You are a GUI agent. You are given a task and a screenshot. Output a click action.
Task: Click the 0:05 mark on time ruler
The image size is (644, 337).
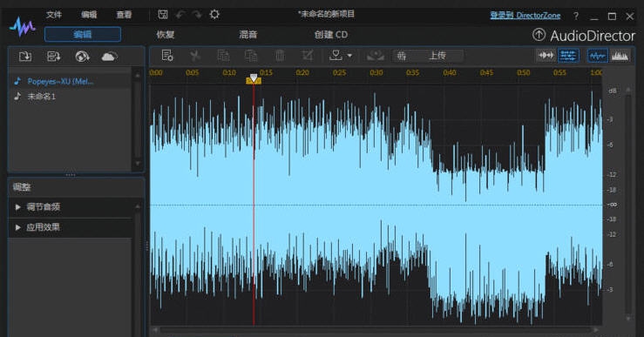pyautogui.click(x=193, y=72)
